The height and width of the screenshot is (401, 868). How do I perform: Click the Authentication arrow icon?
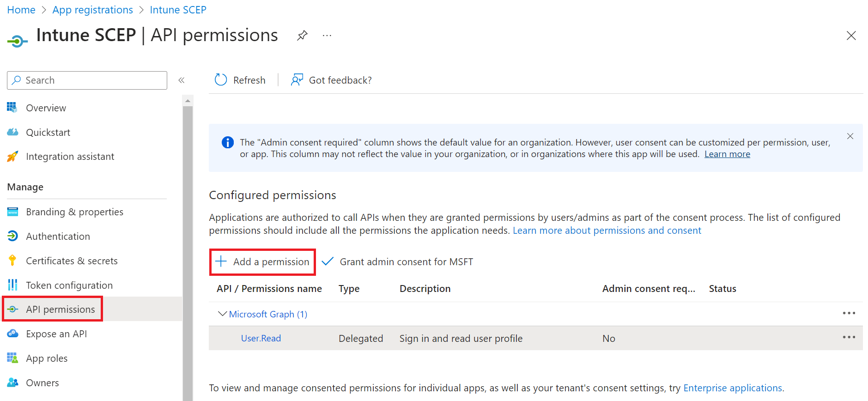point(12,236)
